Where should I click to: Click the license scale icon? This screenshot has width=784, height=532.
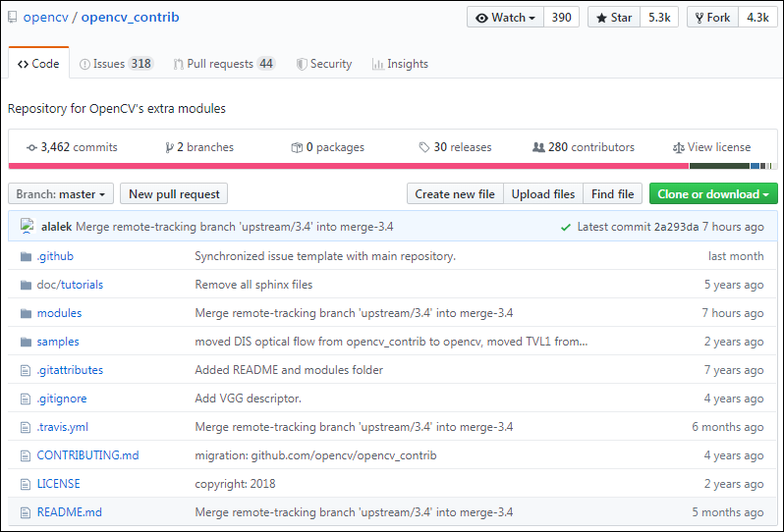pos(679,148)
